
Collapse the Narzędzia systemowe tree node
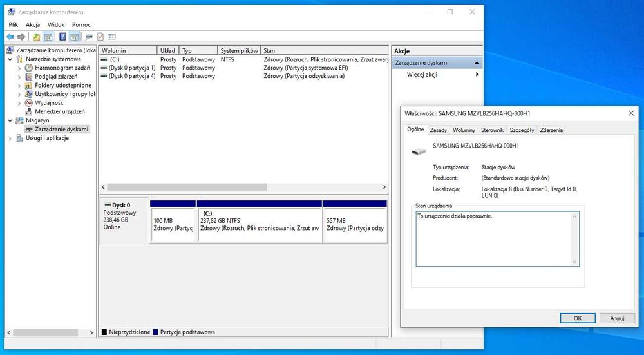tap(10, 59)
